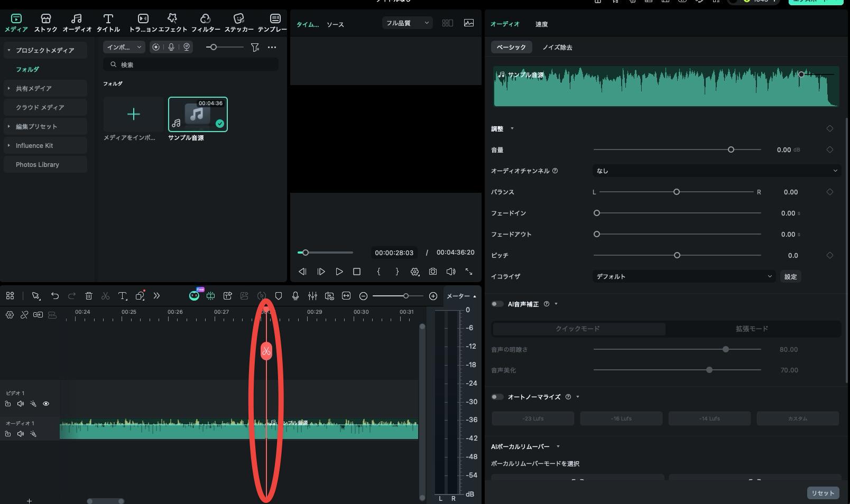Click the リセット button

(x=823, y=493)
